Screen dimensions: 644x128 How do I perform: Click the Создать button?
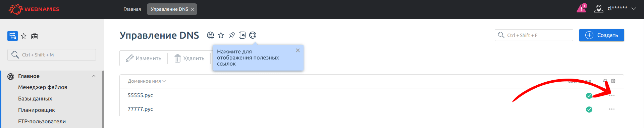pos(601,35)
